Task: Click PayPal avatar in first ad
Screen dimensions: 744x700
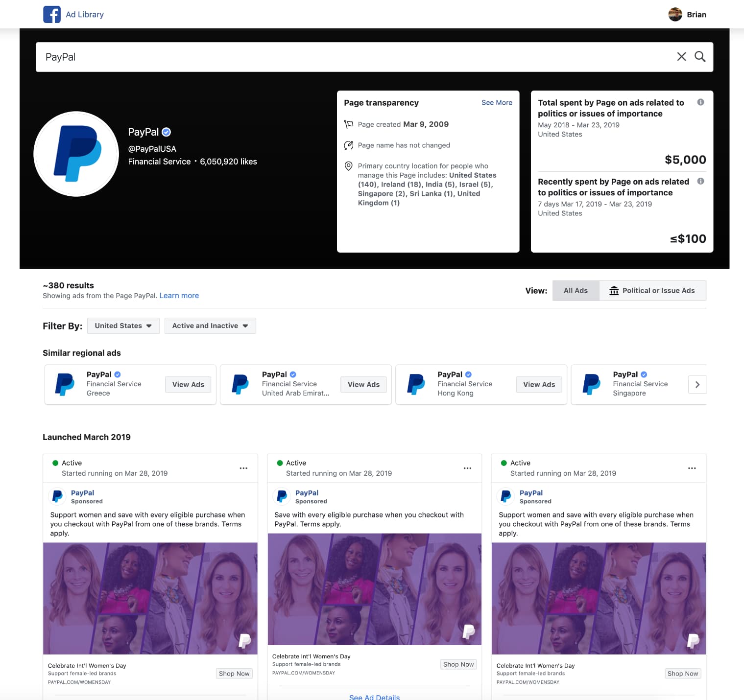Action: click(57, 496)
